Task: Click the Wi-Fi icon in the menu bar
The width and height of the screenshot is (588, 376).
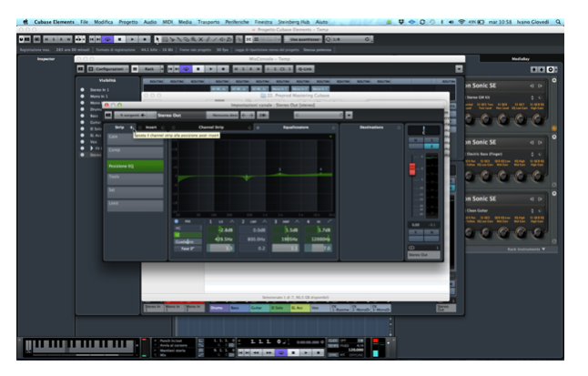Action: point(461,22)
